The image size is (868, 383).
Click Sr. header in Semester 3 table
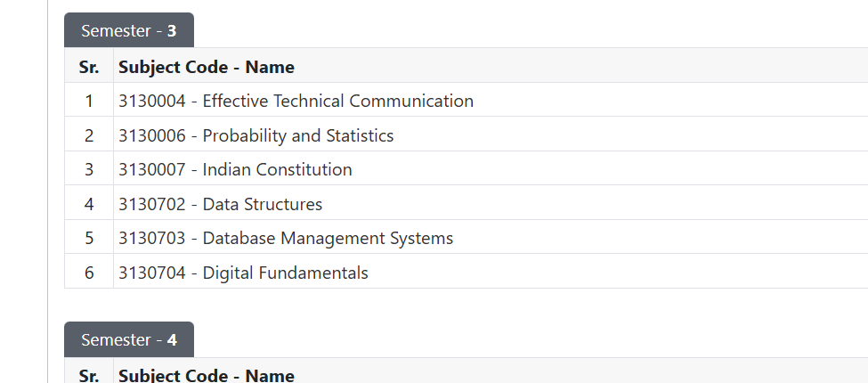[x=89, y=67]
